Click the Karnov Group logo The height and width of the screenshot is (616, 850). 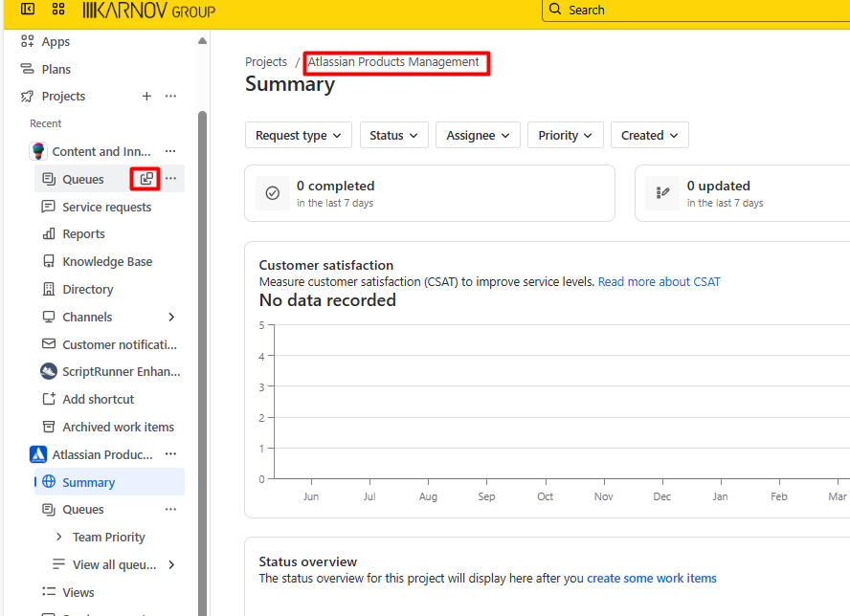click(149, 10)
